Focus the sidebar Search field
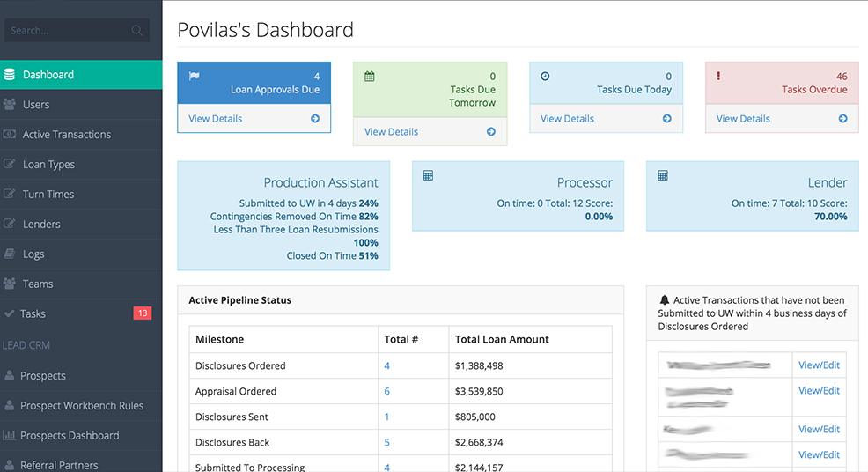 click(77, 31)
